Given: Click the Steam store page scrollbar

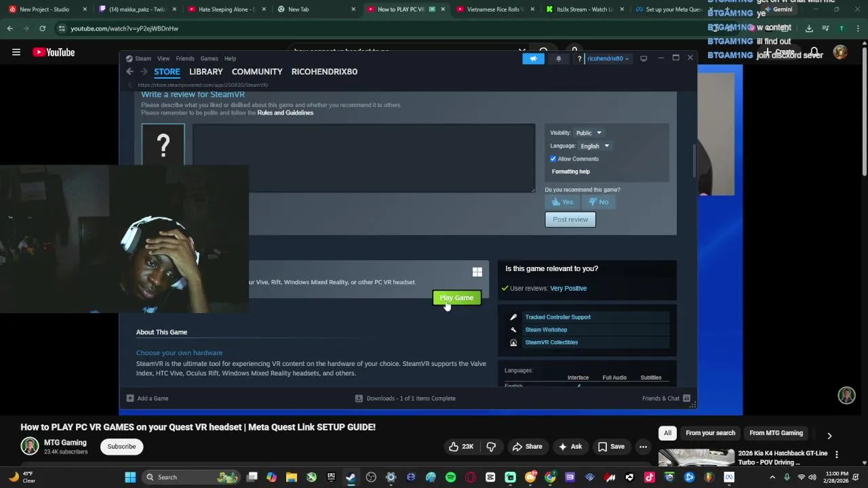Looking at the screenshot, I should pyautogui.click(x=693, y=160).
